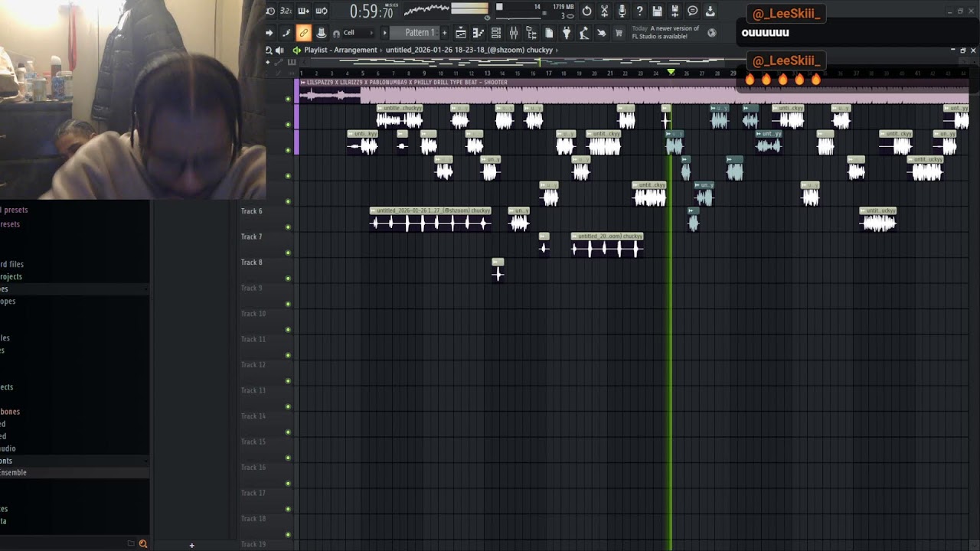Viewport: 980px width, 551px height.
Task: Toggle the magnet snap icon beside Cell
Action: click(336, 33)
